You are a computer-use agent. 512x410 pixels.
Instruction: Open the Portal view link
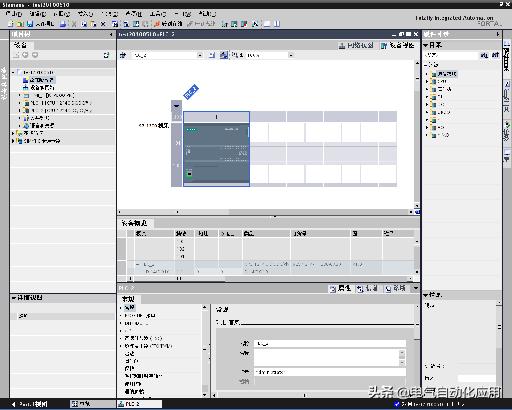pos(31,404)
